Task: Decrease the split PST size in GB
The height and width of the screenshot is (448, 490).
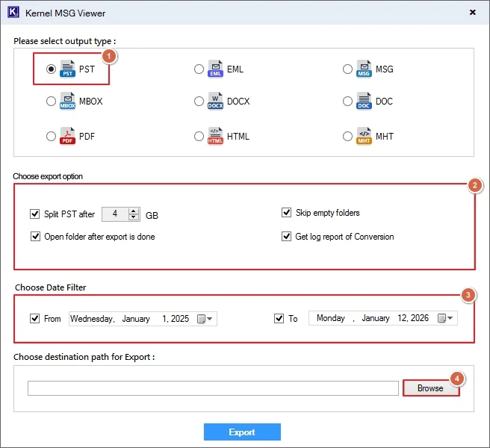Action: (134, 217)
